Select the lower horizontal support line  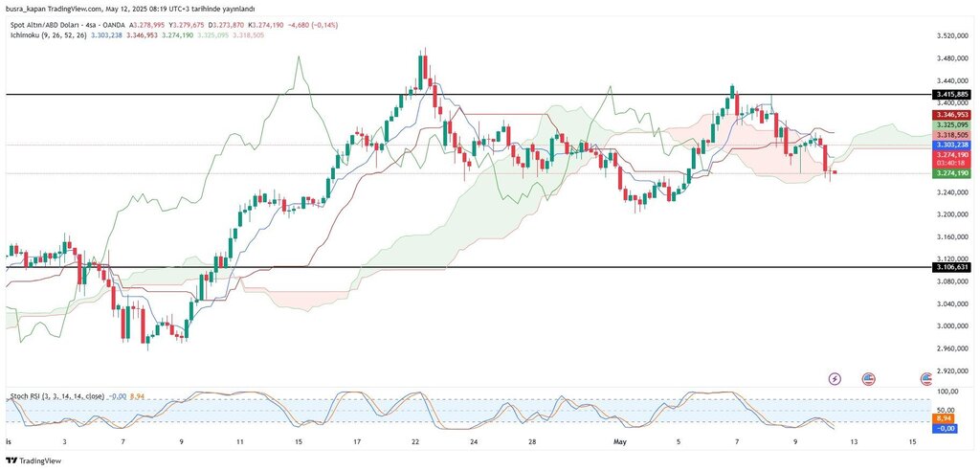479,268
